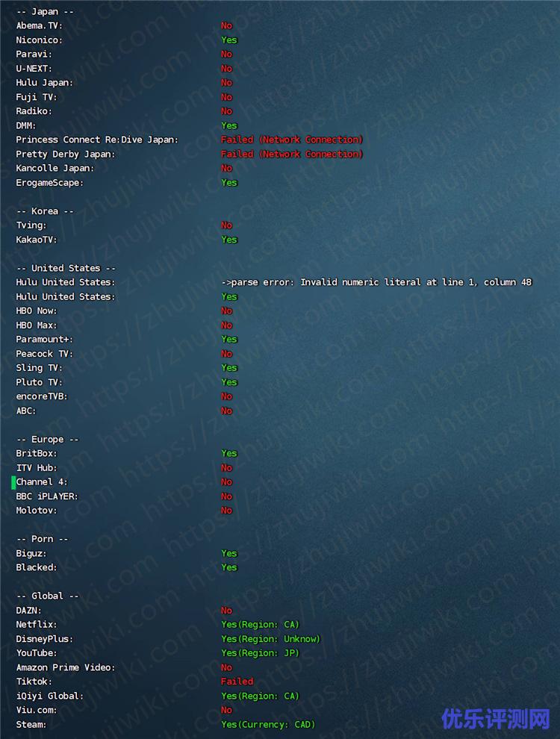Click the 'Niconico:' row label

(x=39, y=40)
